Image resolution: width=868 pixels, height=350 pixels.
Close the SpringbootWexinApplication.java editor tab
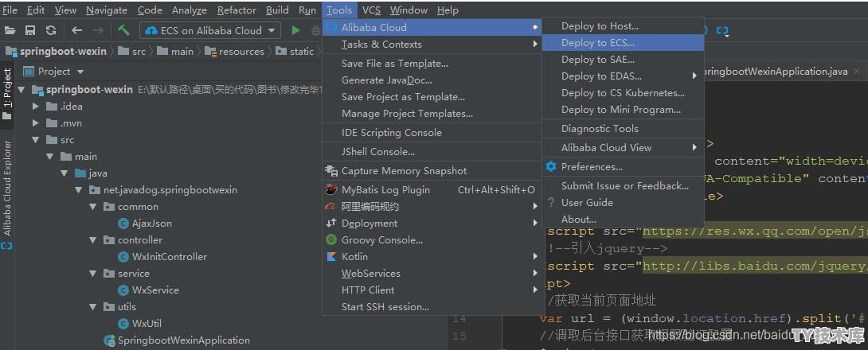(x=857, y=71)
